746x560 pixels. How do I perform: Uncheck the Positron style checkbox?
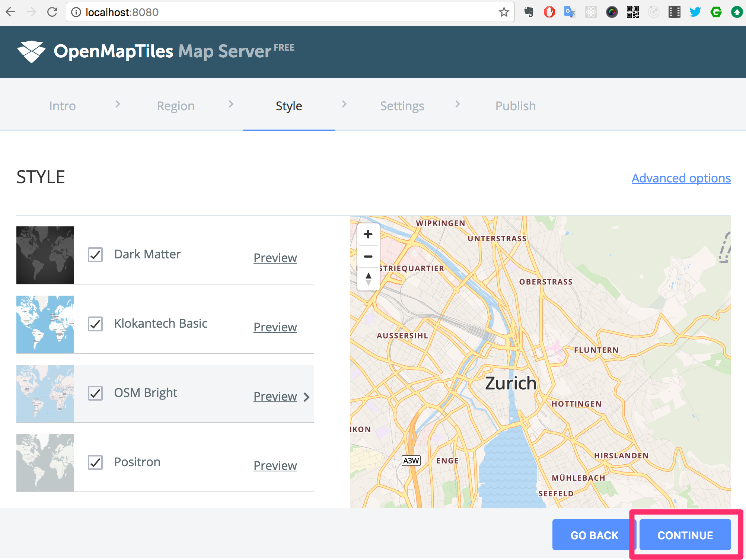coord(95,462)
